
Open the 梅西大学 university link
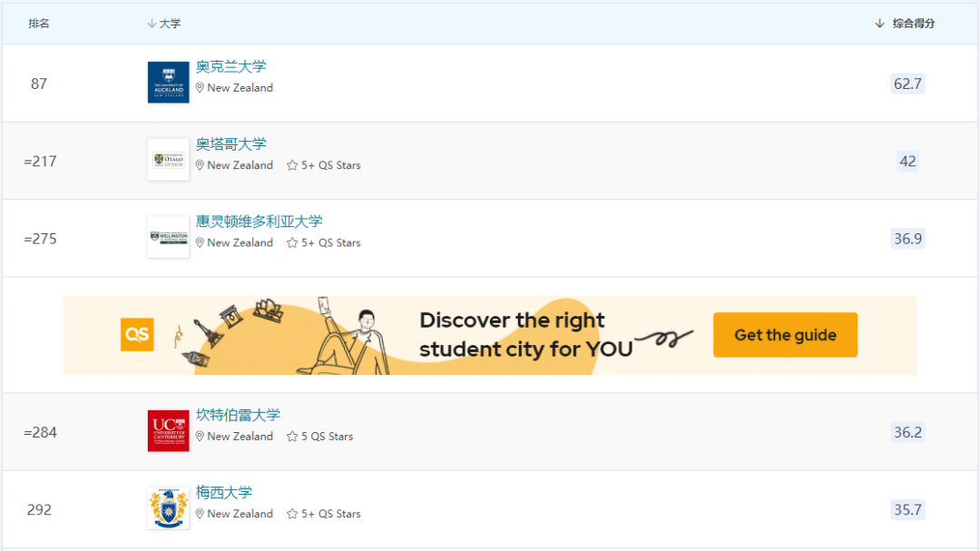(224, 493)
